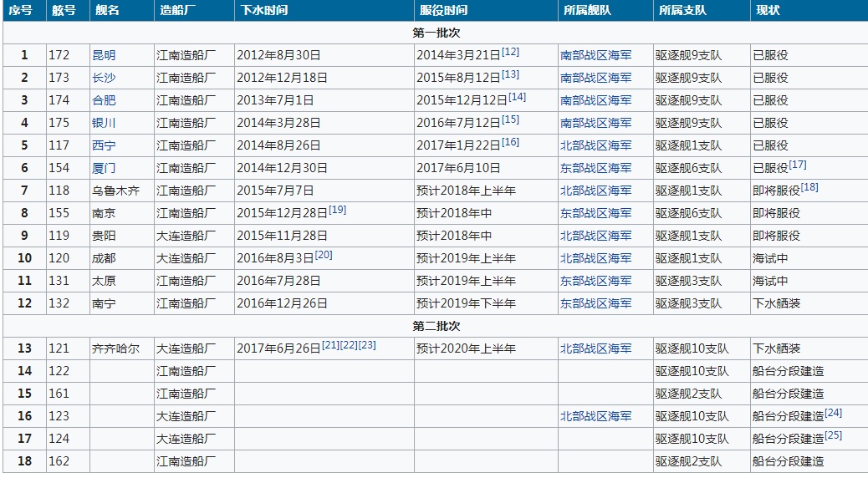Open the 长沙 ship name link

(104, 78)
